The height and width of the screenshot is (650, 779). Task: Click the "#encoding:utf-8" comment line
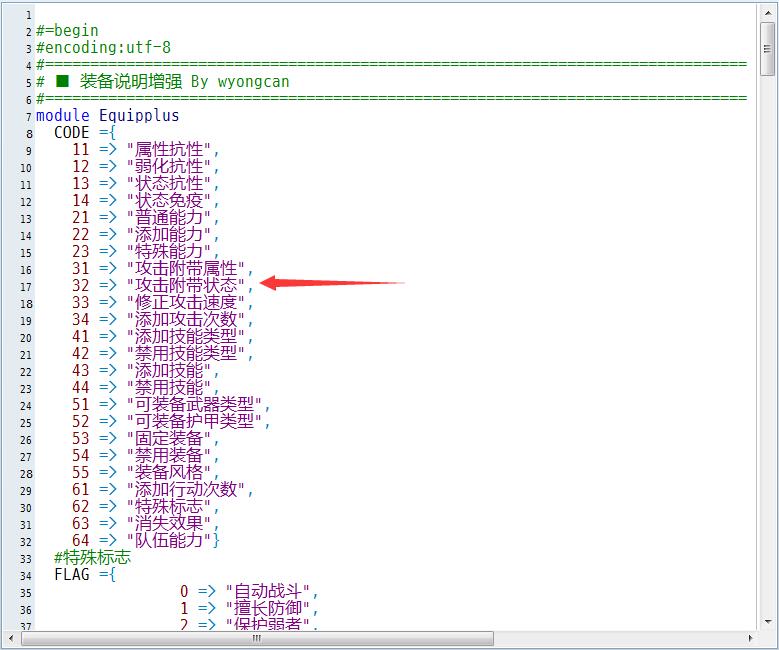[103, 48]
